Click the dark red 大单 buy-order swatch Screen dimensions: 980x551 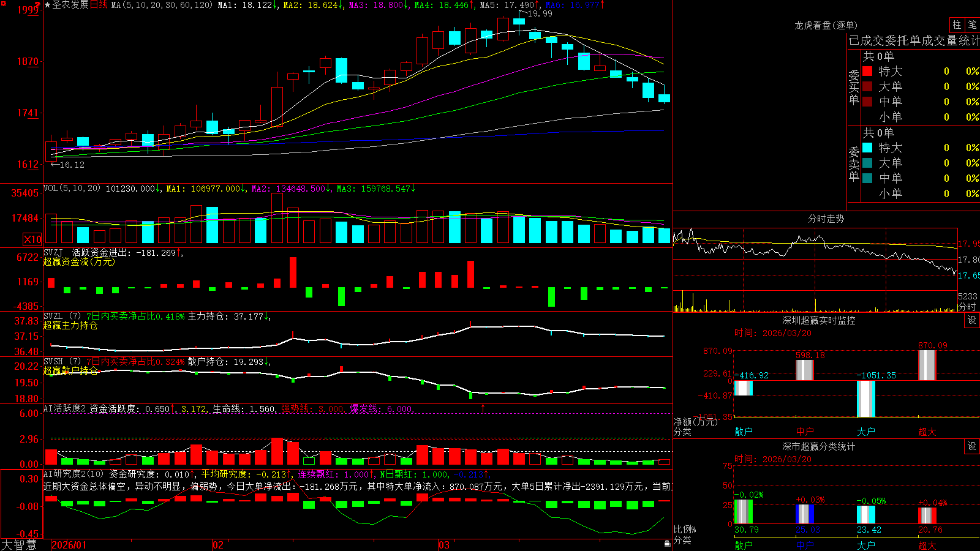coord(867,86)
